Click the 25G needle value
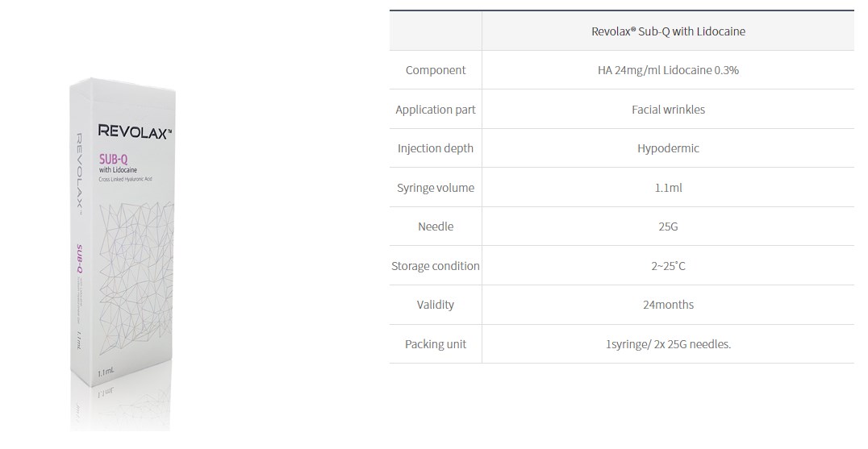Screen dimensions: 868x449 668,227
